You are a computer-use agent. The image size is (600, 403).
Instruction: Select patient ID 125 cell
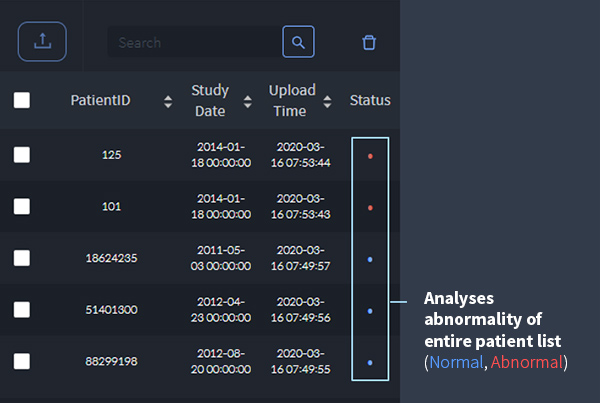[x=111, y=155]
